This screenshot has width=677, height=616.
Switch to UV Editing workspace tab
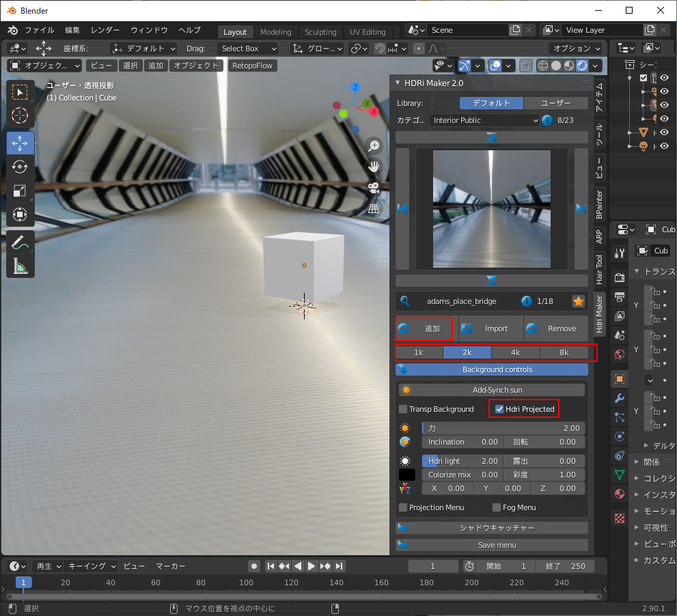tap(368, 32)
